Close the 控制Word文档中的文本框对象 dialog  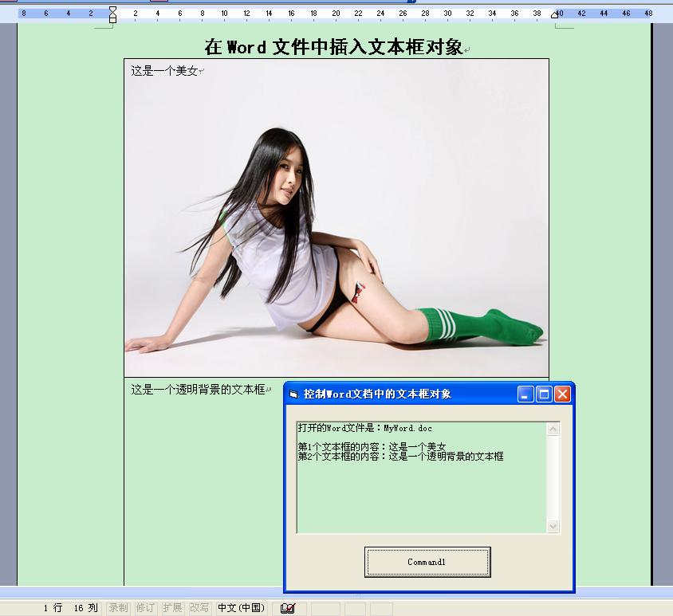(562, 394)
